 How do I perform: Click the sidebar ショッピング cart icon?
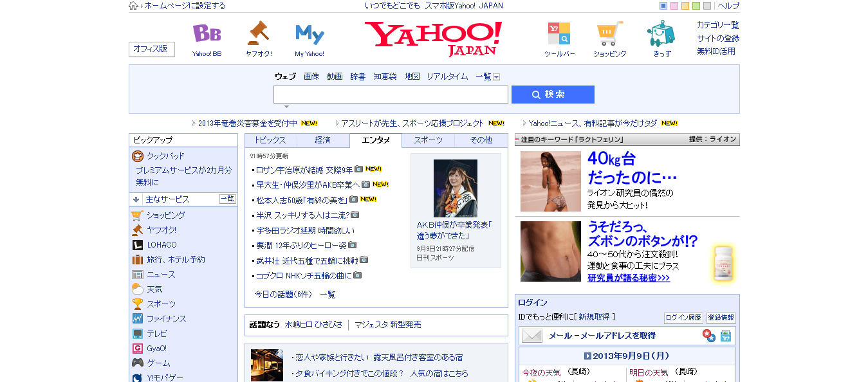point(137,215)
